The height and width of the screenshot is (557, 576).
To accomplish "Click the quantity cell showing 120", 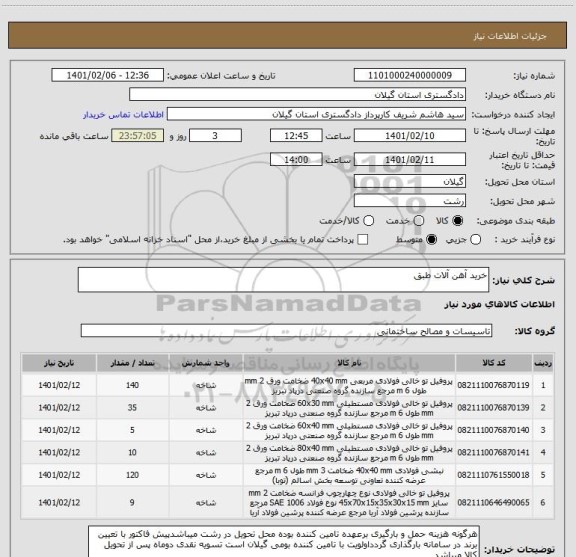I will point(132,475).
